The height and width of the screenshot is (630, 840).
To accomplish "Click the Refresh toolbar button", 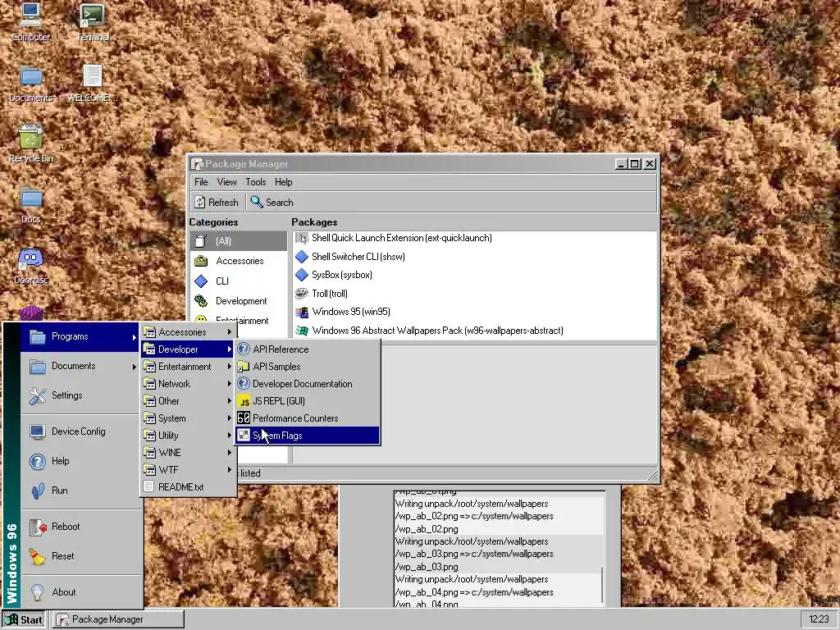I will (217, 202).
